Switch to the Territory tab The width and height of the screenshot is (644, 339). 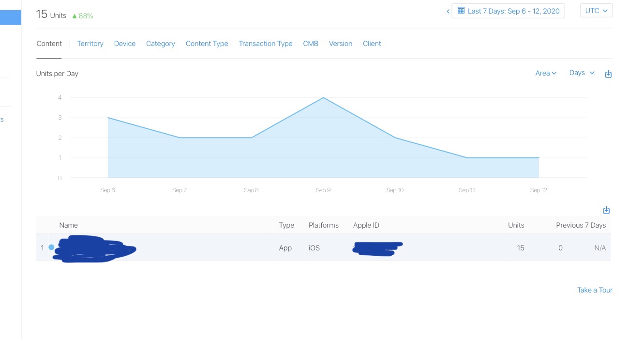pos(90,44)
